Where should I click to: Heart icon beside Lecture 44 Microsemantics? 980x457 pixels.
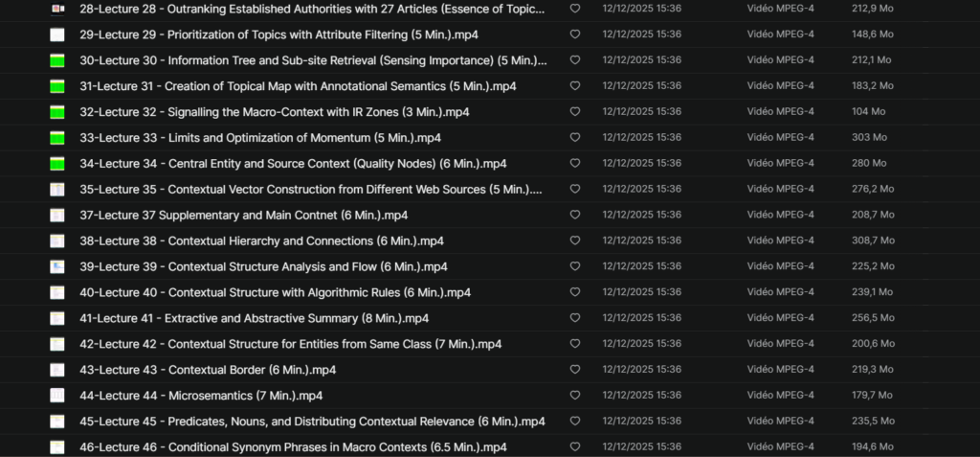[x=575, y=395]
